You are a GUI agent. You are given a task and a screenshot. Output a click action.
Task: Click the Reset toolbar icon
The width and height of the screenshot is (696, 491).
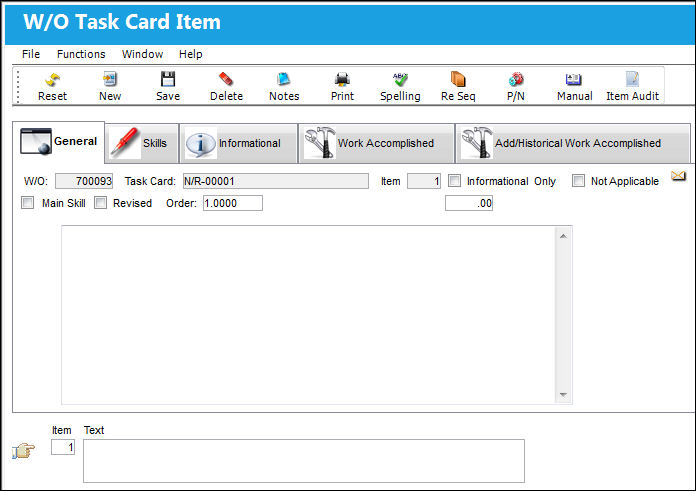coord(52,87)
